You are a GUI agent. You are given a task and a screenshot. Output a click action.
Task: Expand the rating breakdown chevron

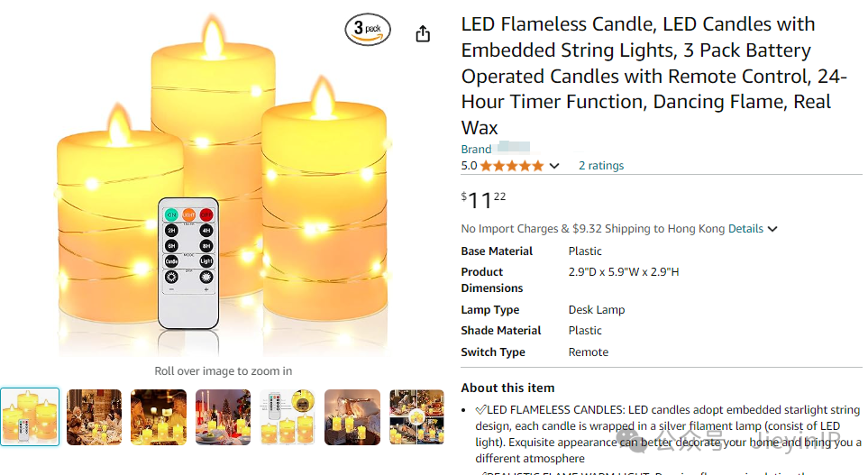pyautogui.click(x=554, y=166)
